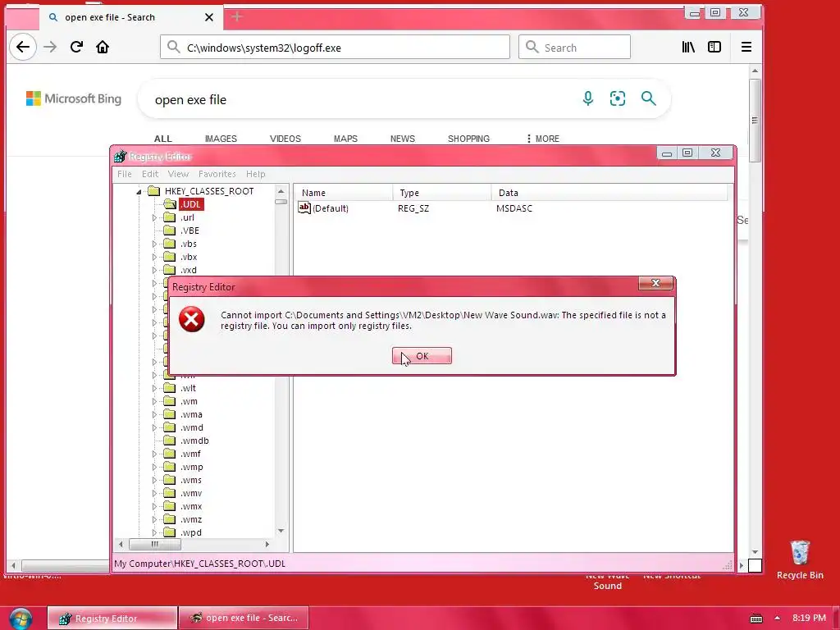Viewport: 840px width, 630px height.
Task: Click the on-screen keyboard tray icon
Action: tap(756, 619)
